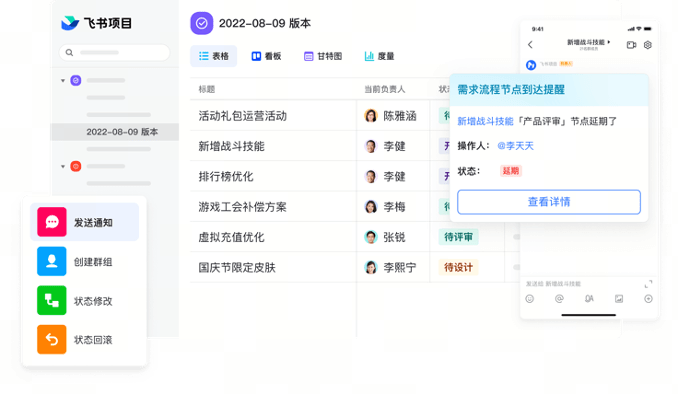
Task: Open the 游戏工会补偿方案 row
Action: coord(243,207)
